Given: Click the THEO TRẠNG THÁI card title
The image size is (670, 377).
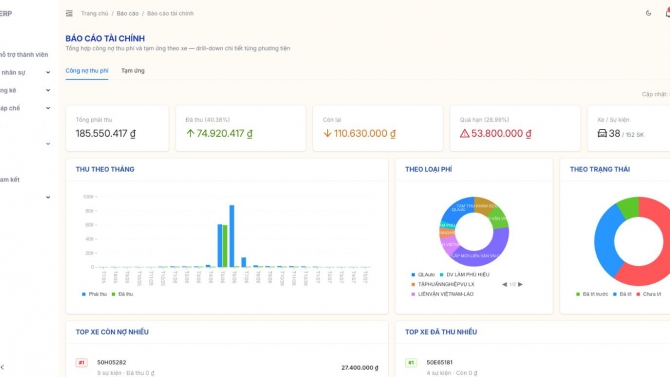Looking at the screenshot, I should coord(600,169).
